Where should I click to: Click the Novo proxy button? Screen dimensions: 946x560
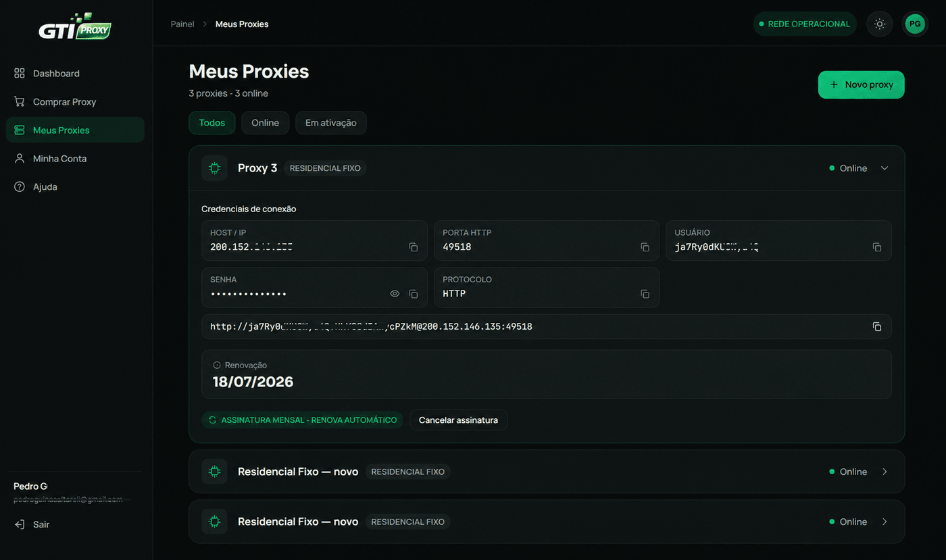pyautogui.click(x=861, y=84)
